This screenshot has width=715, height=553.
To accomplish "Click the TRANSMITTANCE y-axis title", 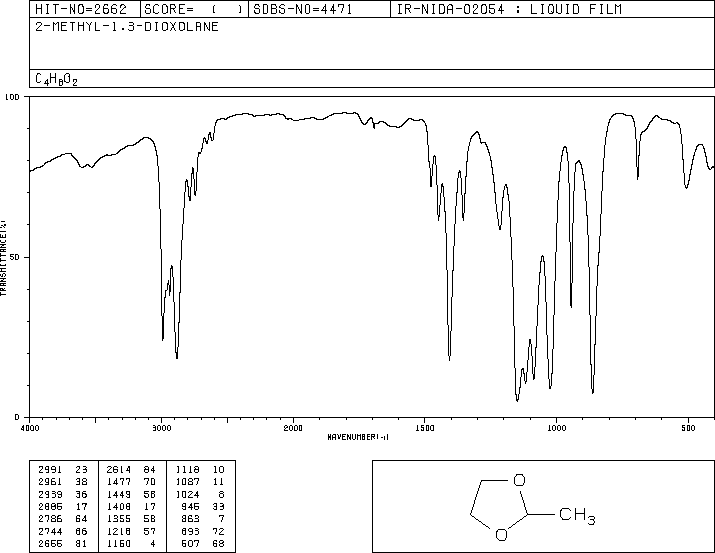I will pyautogui.click(x=3, y=258).
